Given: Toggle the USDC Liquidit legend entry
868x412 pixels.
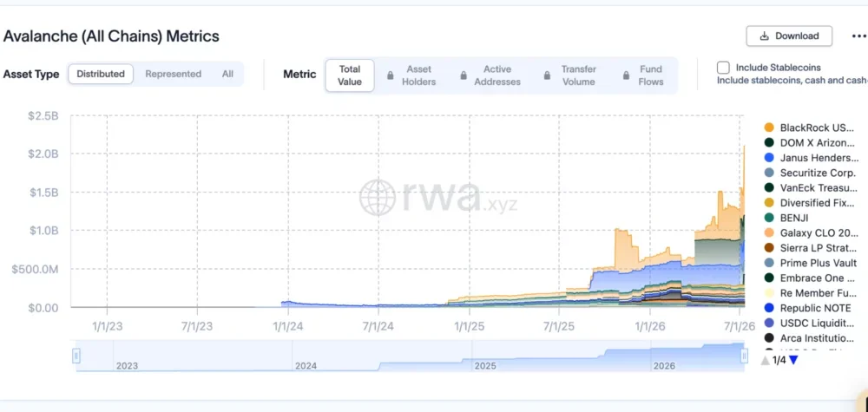Looking at the screenshot, I should point(810,323).
